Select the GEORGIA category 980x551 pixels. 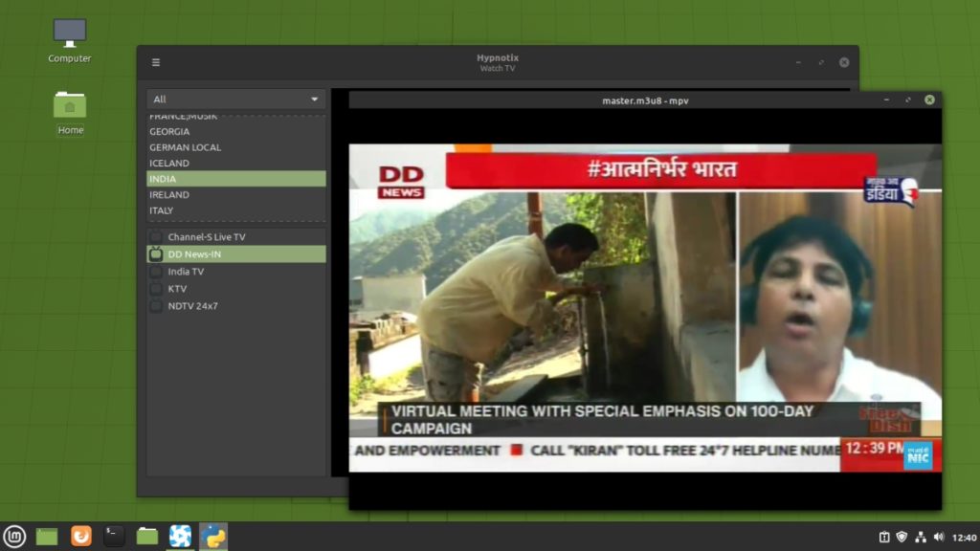point(191,131)
